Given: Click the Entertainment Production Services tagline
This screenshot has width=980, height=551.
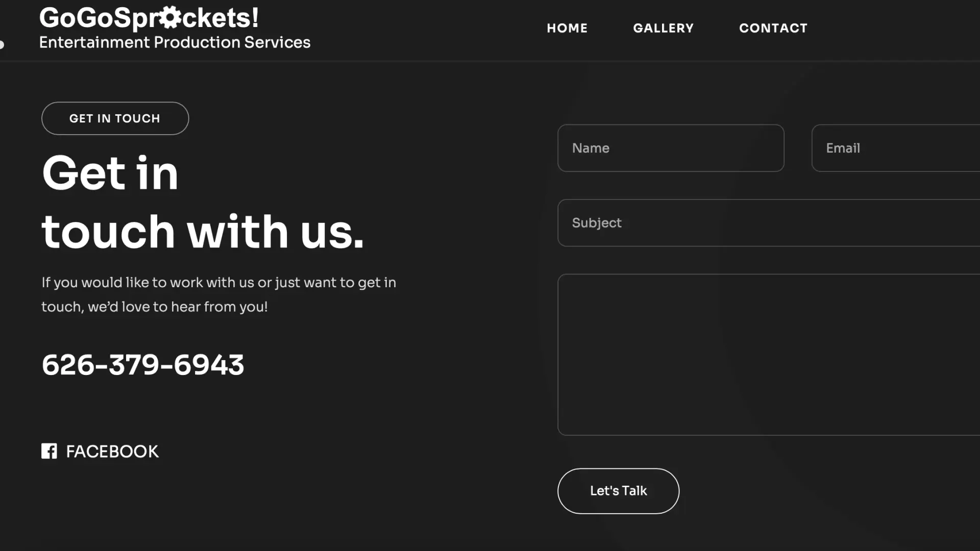Looking at the screenshot, I should click(175, 42).
